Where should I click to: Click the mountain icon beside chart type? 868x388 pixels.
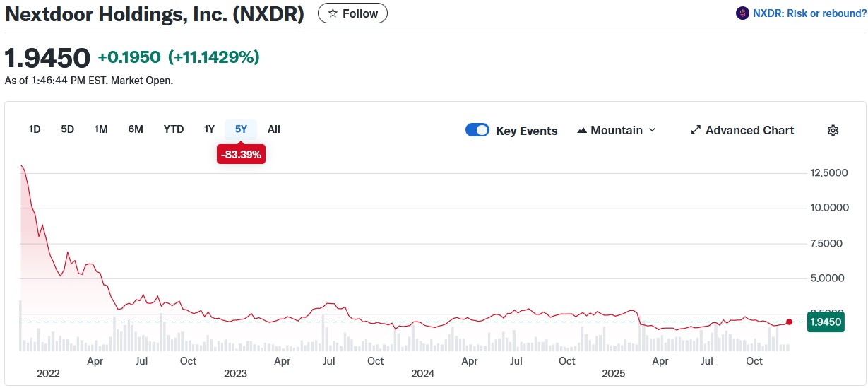pos(583,130)
